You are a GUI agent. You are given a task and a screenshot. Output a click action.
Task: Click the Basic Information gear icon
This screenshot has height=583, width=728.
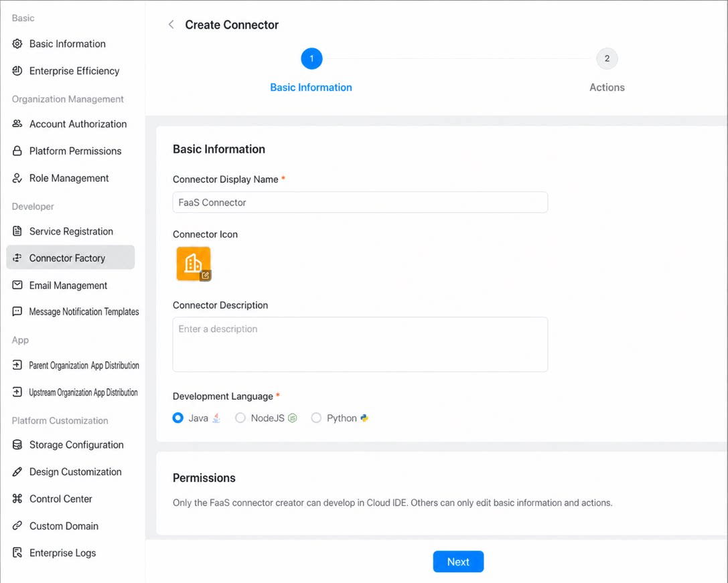tap(17, 44)
